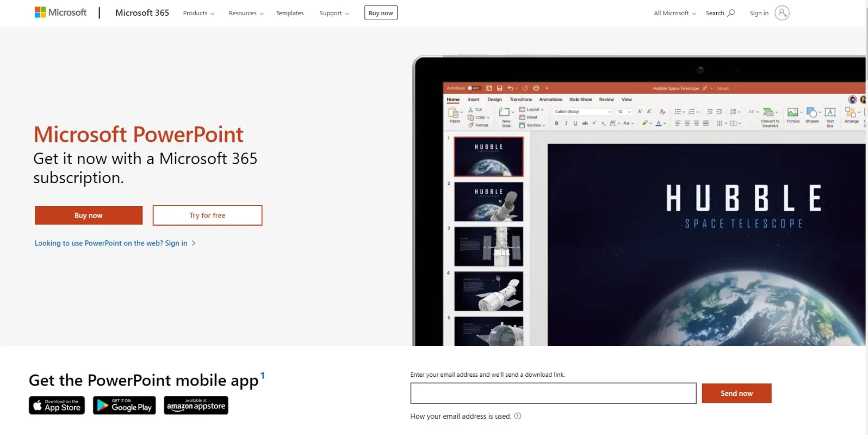Select slide 2 thumbnail in the panel

pyautogui.click(x=489, y=202)
